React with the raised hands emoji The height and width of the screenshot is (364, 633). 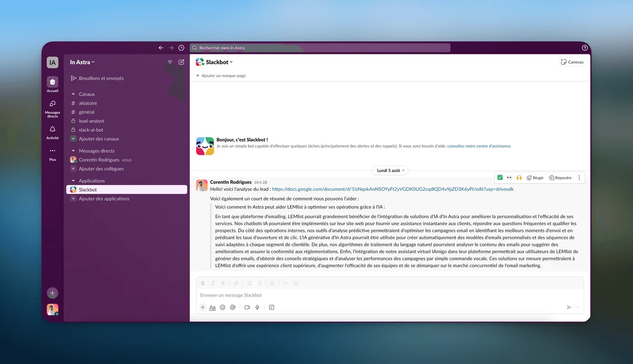tap(519, 178)
